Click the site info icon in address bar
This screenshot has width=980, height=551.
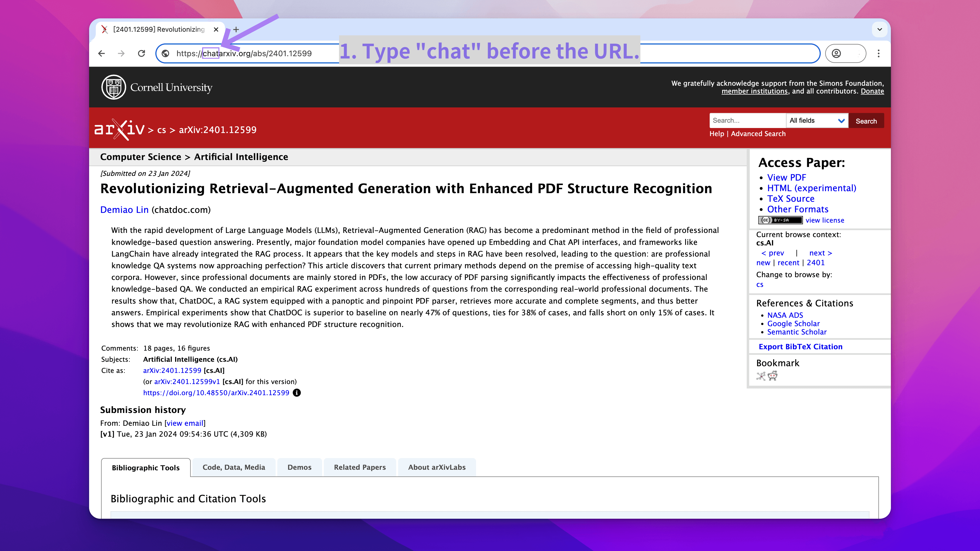click(x=165, y=54)
